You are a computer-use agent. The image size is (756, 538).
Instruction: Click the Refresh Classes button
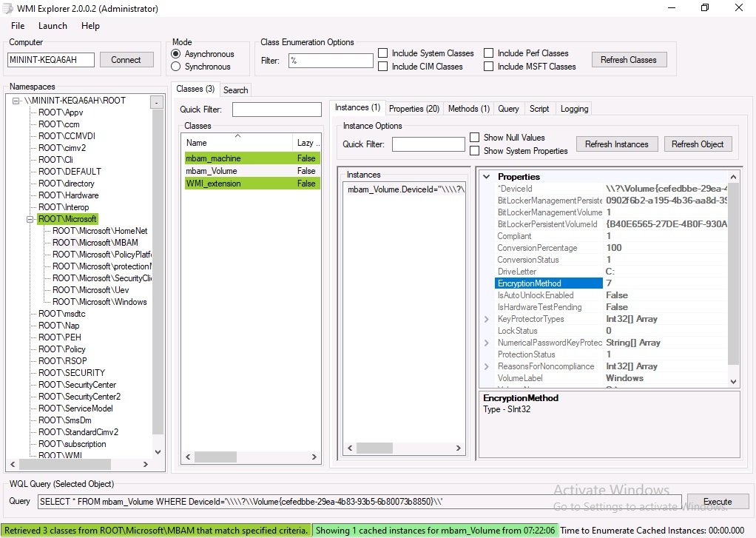tap(629, 60)
